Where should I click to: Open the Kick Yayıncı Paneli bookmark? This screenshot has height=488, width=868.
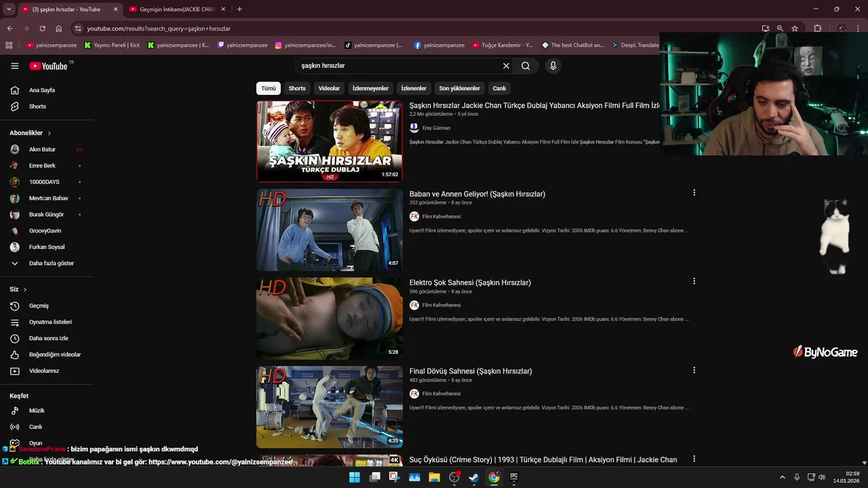tap(112, 45)
